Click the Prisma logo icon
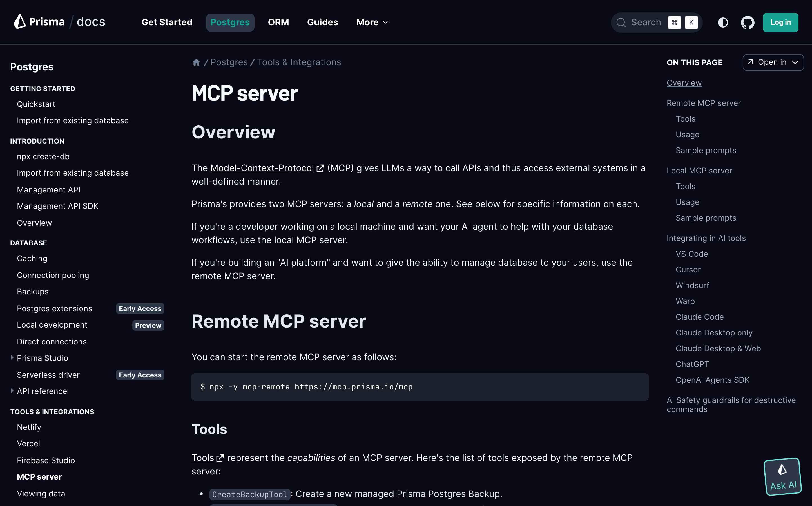Viewport: 812px width, 506px height. (x=19, y=22)
